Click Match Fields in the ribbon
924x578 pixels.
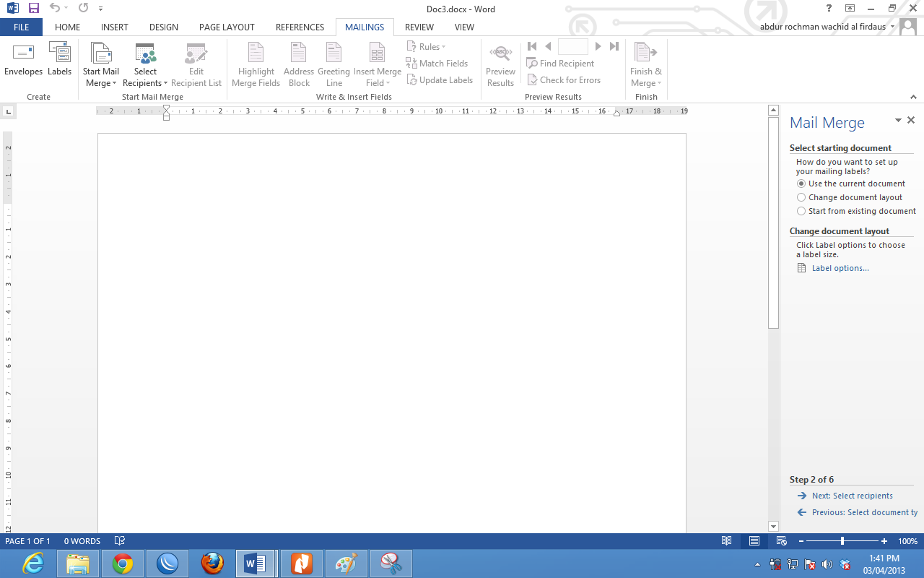[x=437, y=64]
